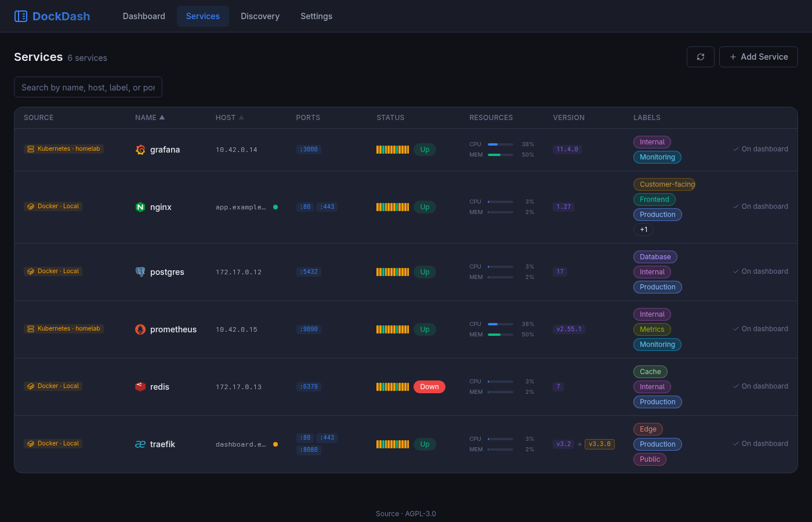Click the DockDash brand name

click(x=61, y=16)
